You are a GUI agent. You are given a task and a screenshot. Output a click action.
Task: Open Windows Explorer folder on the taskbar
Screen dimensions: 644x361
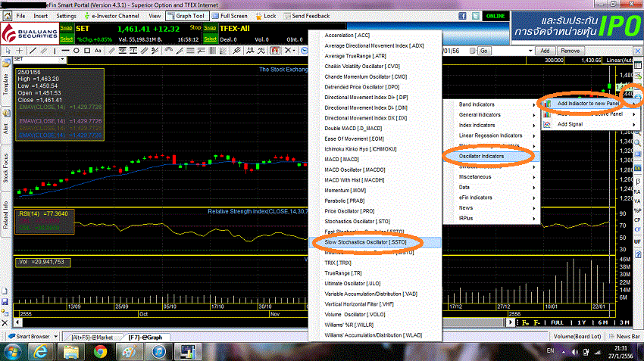pos(70,352)
